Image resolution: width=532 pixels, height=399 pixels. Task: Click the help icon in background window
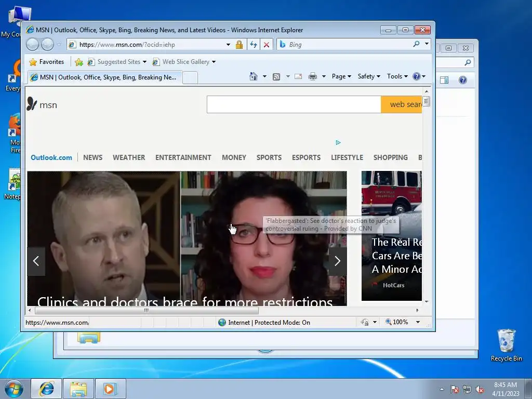[463, 80]
